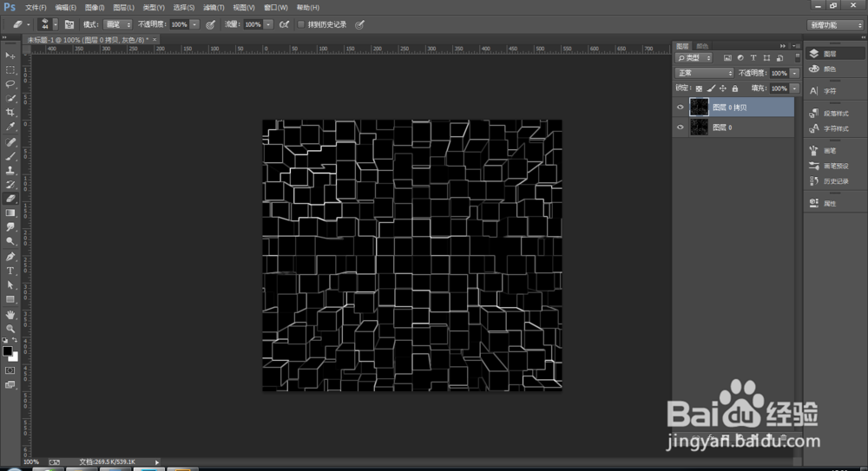Toggle lock transparent pixels
868x471 pixels.
pos(699,88)
